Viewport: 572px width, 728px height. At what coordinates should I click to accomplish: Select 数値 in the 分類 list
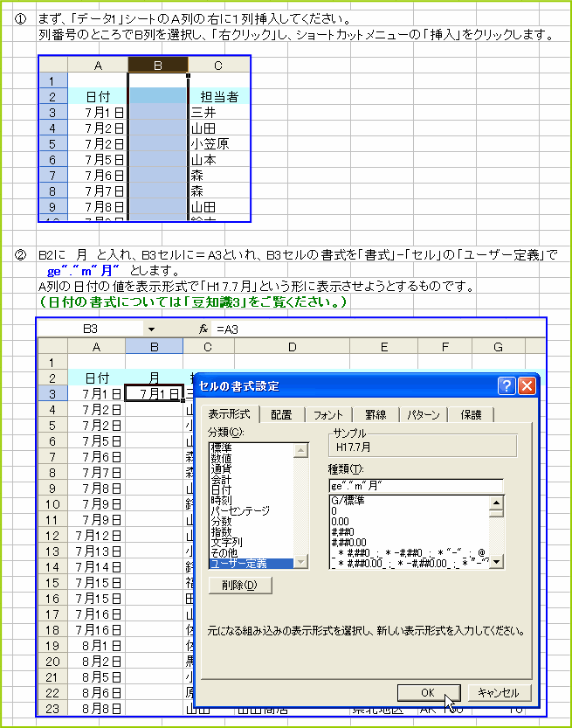pyautogui.click(x=252, y=458)
